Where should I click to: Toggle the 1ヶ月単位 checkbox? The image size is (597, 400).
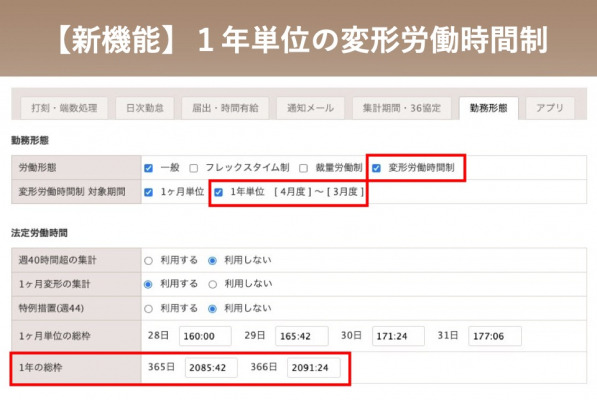pyautogui.click(x=148, y=192)
